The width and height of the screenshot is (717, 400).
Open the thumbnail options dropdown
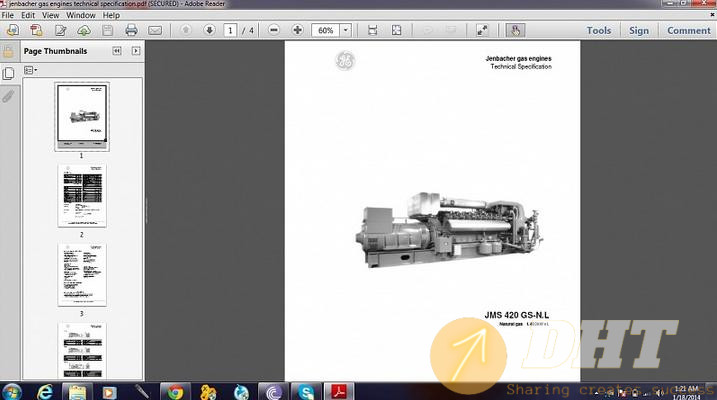[30, 70]
